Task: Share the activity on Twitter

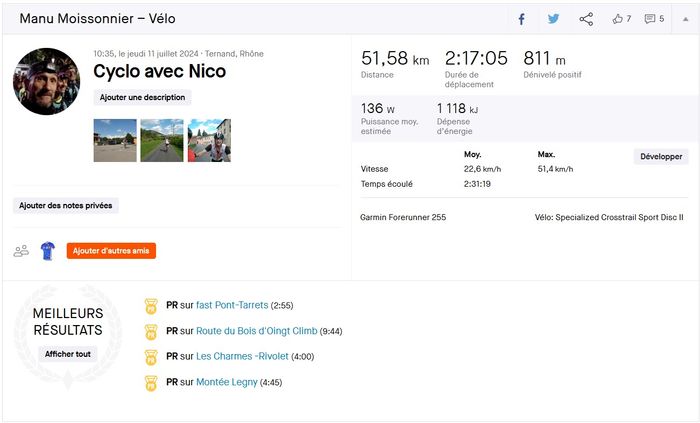Action: click(553, 19)
